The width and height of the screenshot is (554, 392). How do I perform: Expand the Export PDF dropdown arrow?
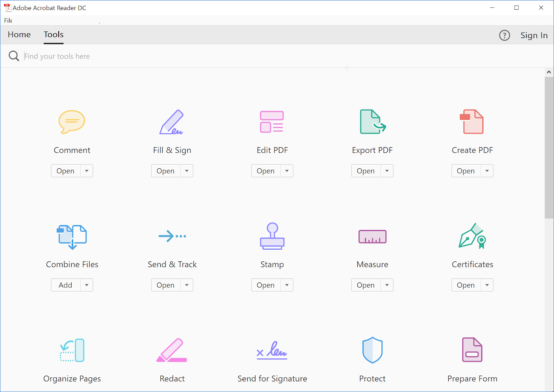[x=387, y=171]
